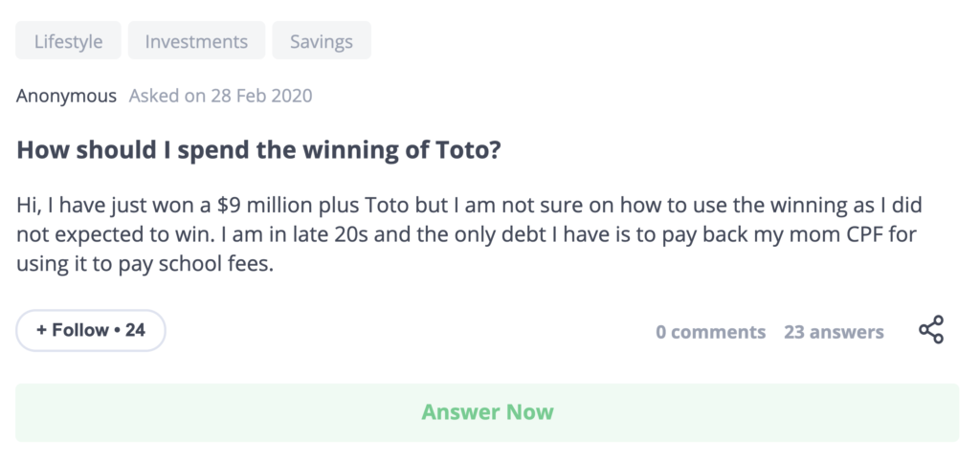Click the word comments beside 0
Image resolution: width=980 pixels, height=463 pixels.
click(718, 332)
